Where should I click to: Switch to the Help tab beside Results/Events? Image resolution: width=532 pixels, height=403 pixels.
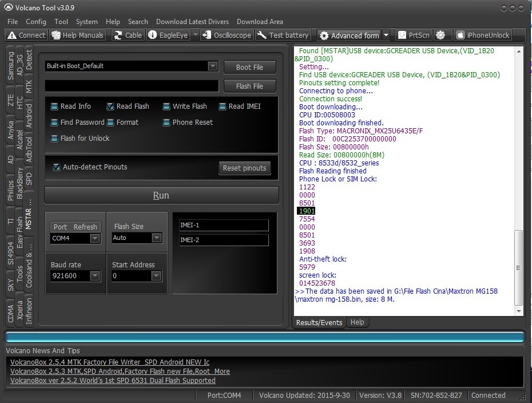coord(357,322)
